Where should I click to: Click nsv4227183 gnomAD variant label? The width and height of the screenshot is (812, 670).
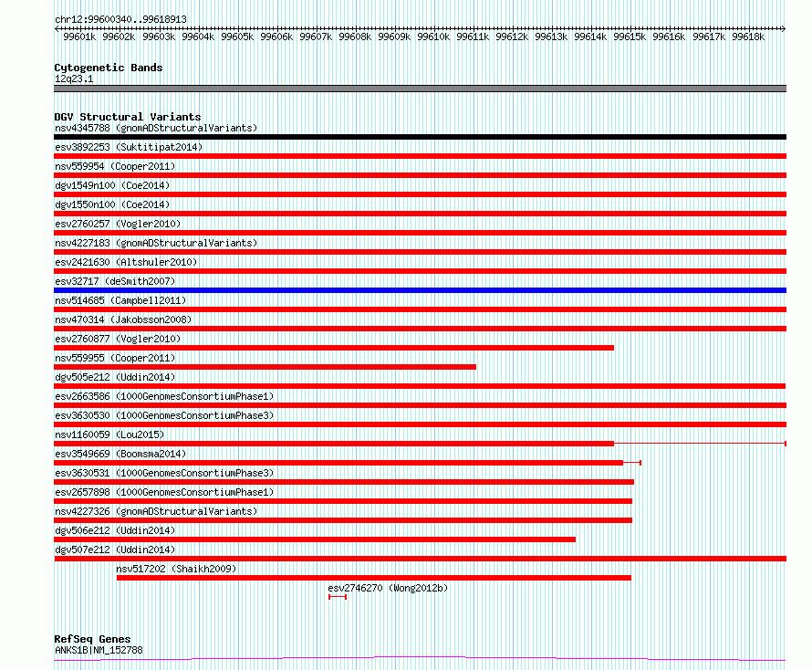[156, 243]
